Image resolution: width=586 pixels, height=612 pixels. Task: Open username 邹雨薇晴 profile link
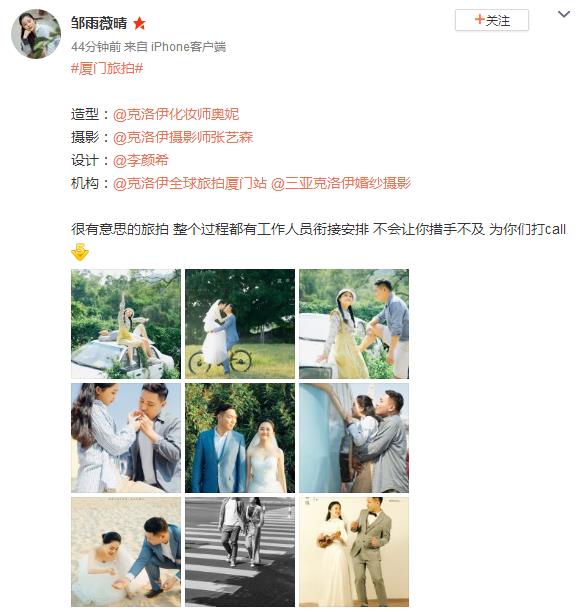99,23
